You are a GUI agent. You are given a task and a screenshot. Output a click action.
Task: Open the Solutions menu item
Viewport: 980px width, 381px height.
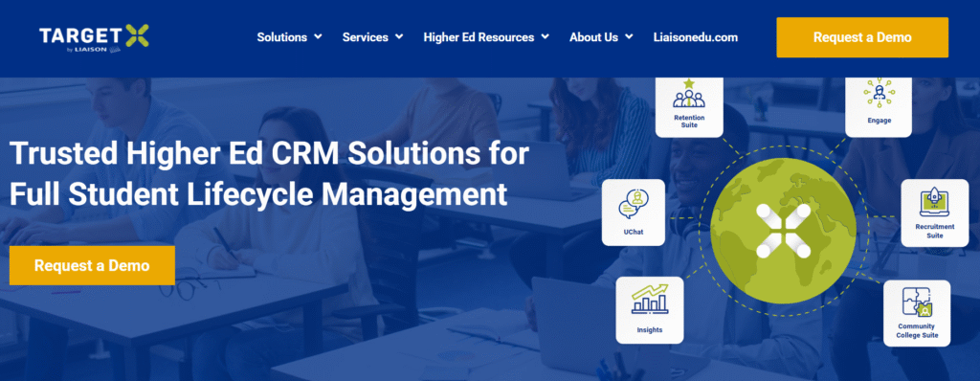282,37
